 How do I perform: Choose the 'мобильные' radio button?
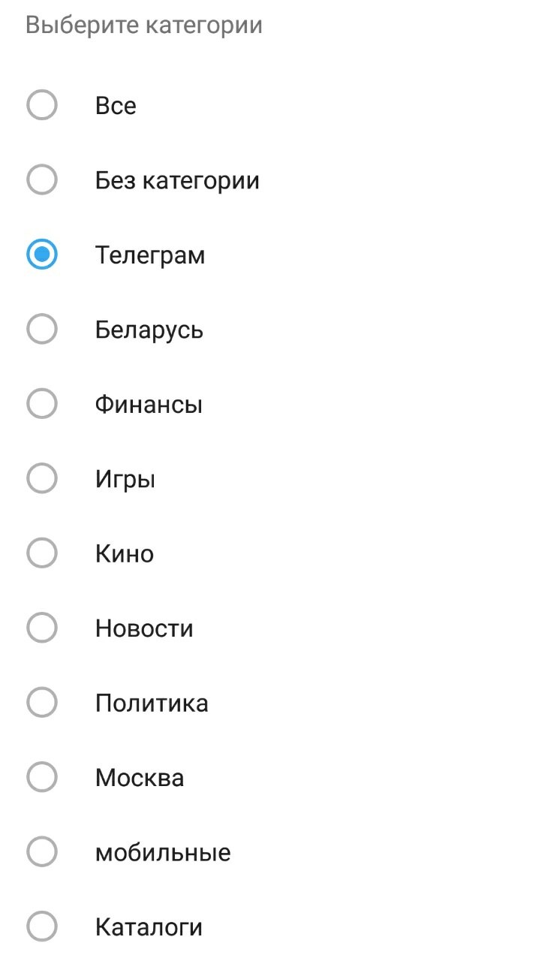(42, 852)
